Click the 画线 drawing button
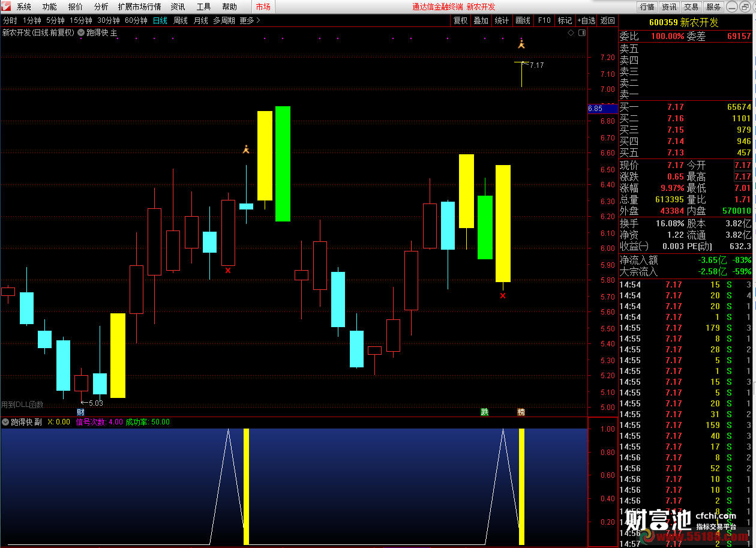Viewport: 756px width, 548px height. click(x=523, y=20)
